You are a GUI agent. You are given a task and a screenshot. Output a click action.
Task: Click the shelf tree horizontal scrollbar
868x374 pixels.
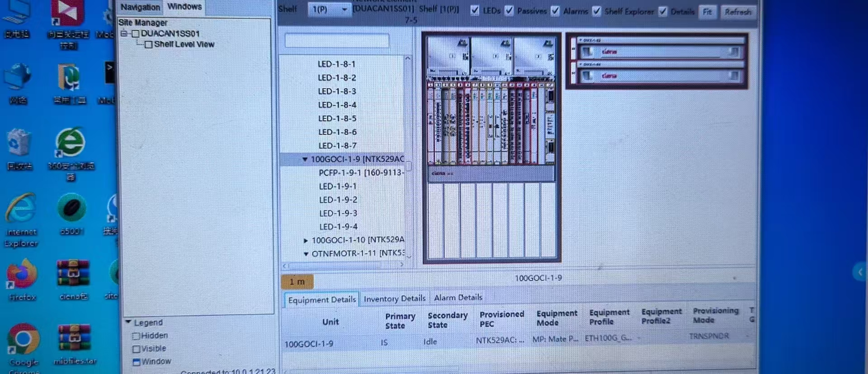344,266
